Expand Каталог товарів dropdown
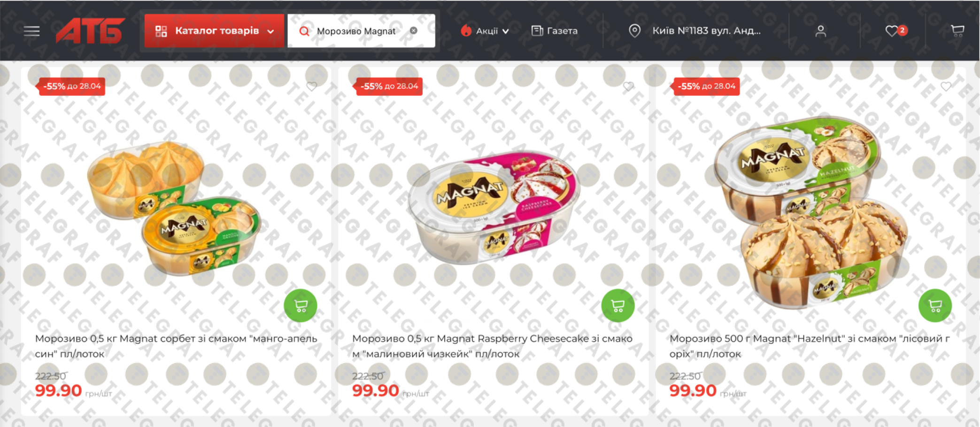This screenshot has width=980, height=427. [214, 31]
